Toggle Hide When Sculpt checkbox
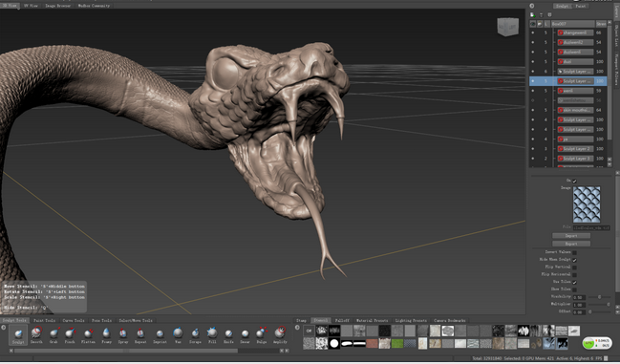This screenshot has width=620, height=364. (574, 260)
